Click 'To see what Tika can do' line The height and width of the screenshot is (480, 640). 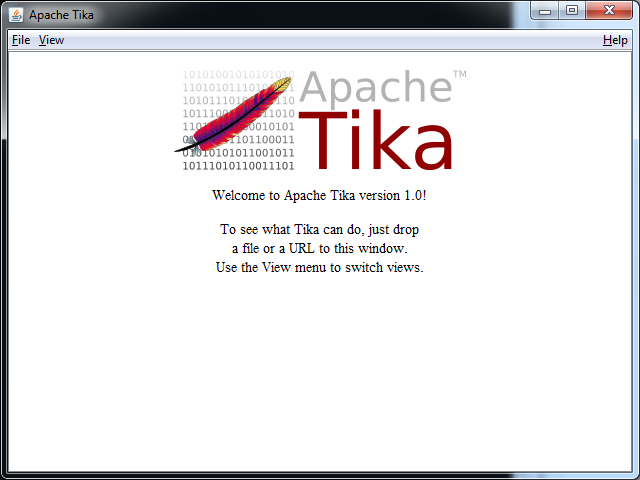coord(320,229)
